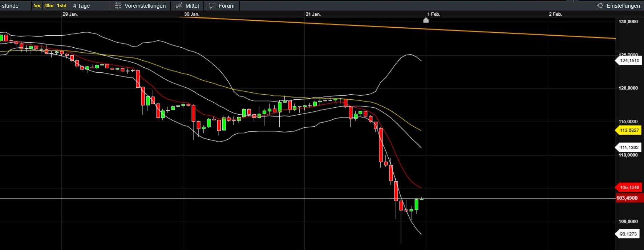Expand the 4 Tage range selector

point(81,6)
